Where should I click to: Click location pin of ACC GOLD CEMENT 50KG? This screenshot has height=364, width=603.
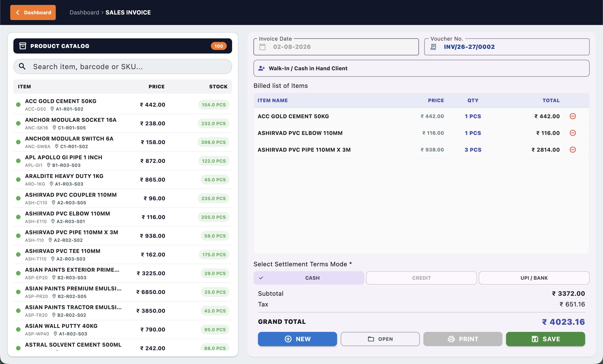click(52, 109)
